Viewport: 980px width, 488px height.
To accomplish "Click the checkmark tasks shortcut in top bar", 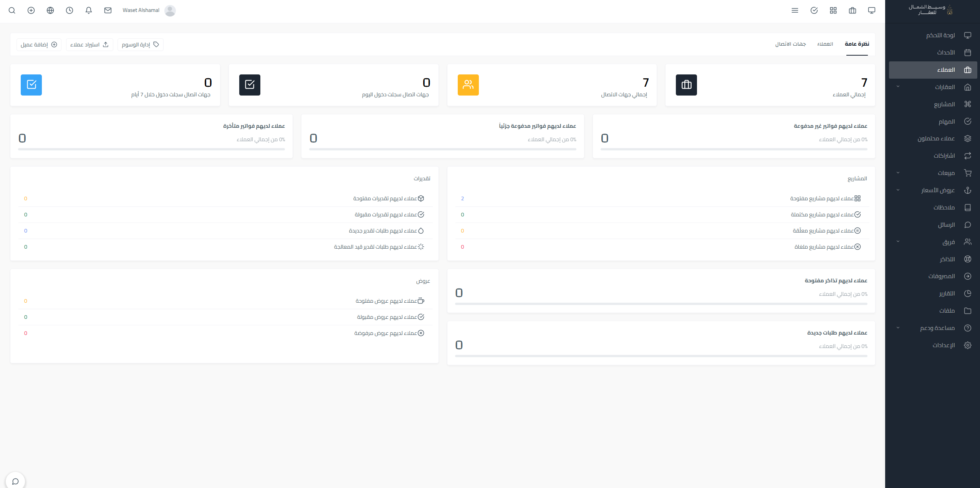I will click(x=814, y=10).
